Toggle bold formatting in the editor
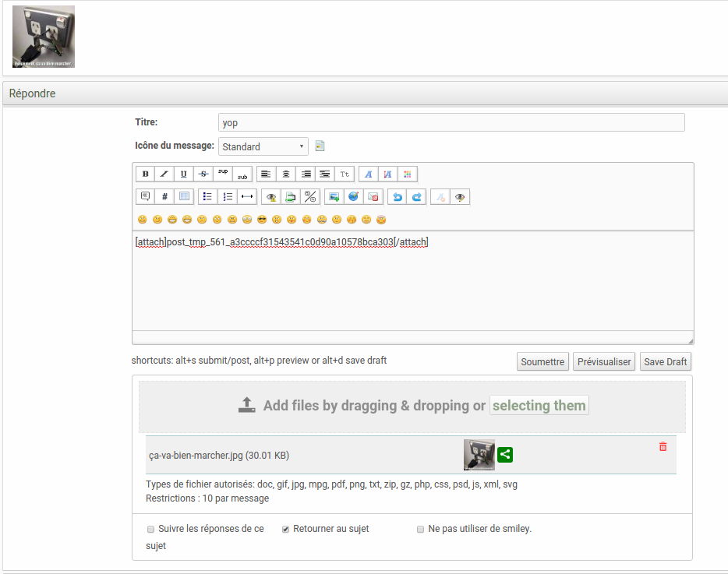Image resolution: width=728 pixels, height=574 pixels. click(x=145, y=174)
